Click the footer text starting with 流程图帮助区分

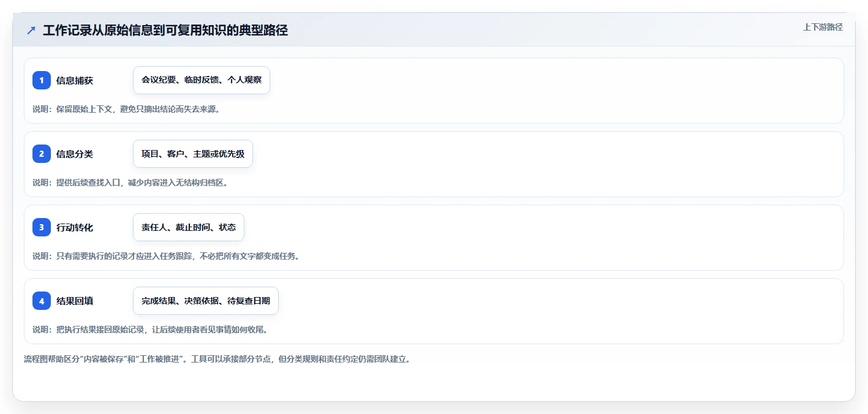pyautogui.click(x=217, y=359)
